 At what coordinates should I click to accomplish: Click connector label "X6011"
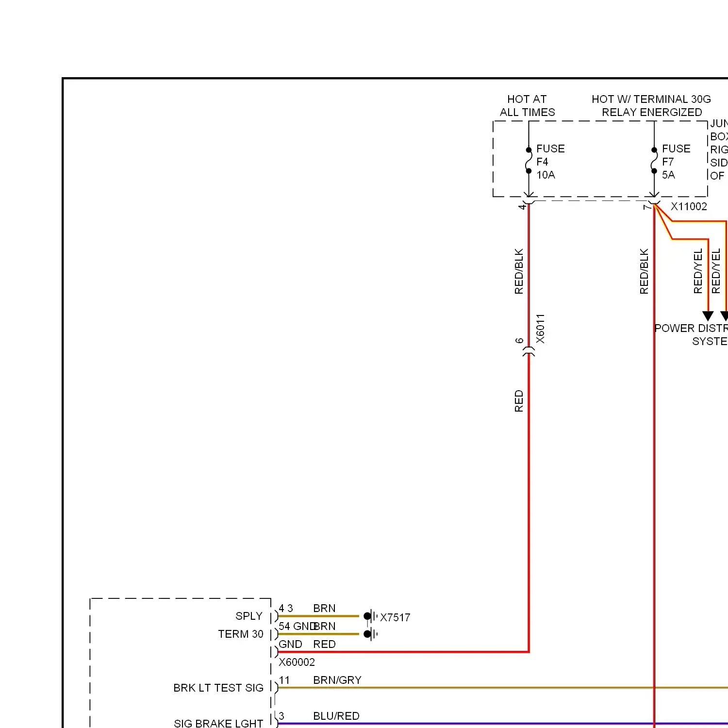(540, 329)
